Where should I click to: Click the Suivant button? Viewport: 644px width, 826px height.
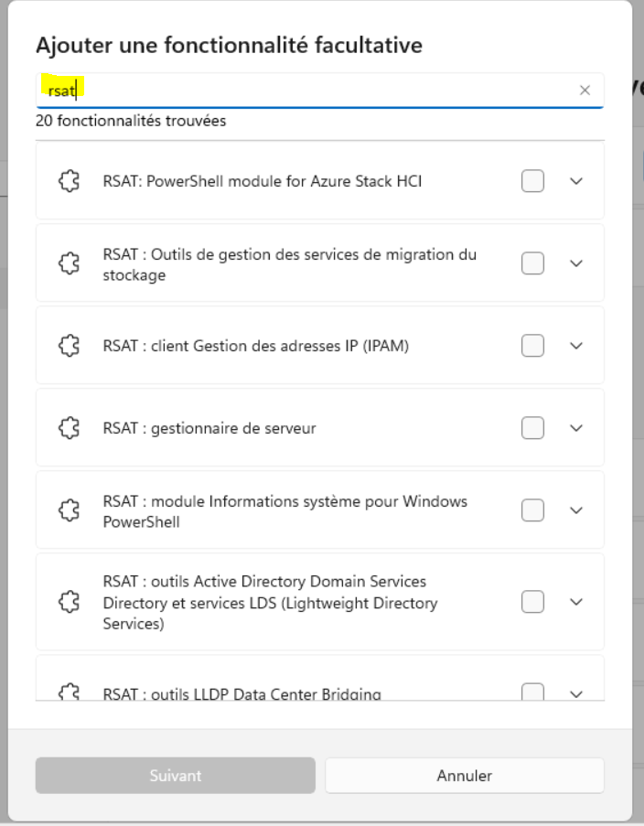tap(176, 776)
